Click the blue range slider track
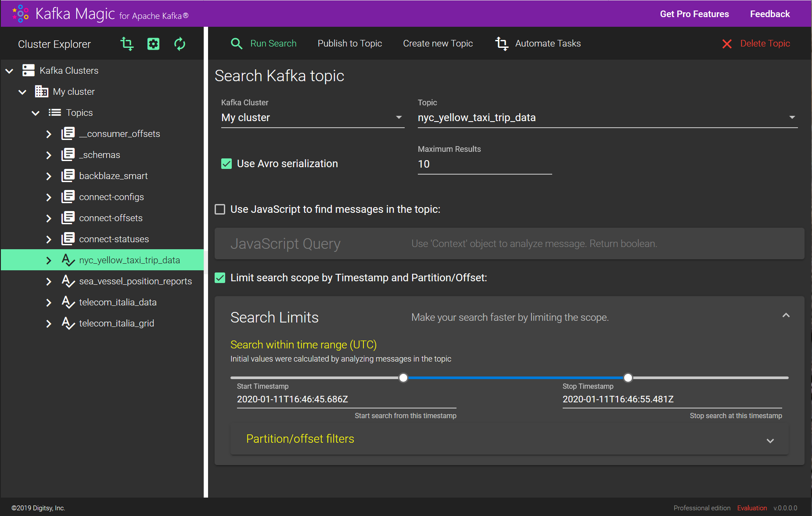Viewport: 812px width, 516px height. click(516, 378)
